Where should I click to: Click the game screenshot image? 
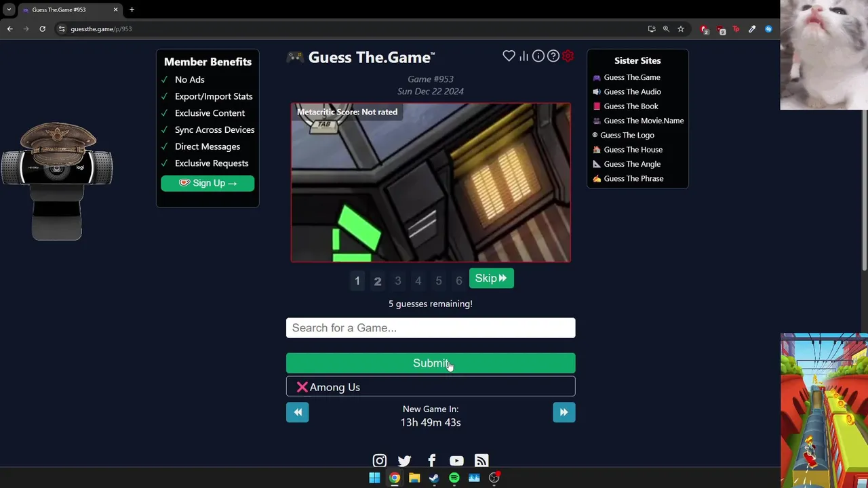[431, 183]
